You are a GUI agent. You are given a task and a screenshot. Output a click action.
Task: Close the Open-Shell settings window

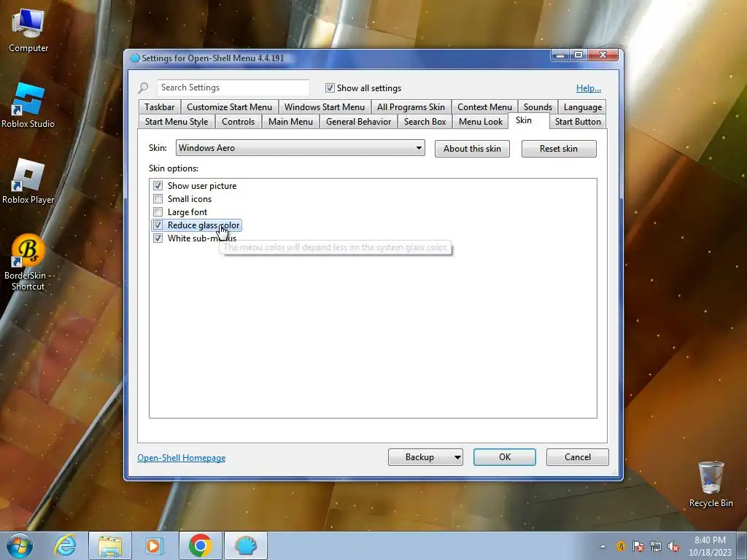603,55
